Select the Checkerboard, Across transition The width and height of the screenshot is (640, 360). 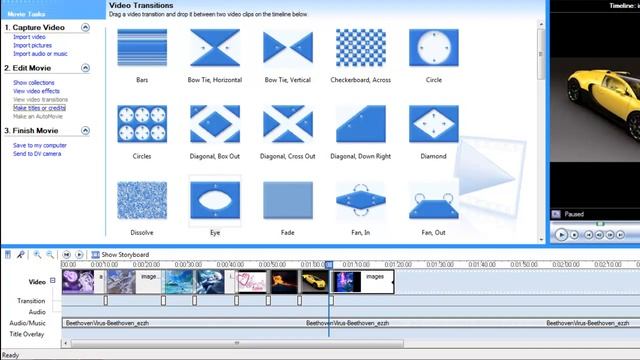(360, 48)
